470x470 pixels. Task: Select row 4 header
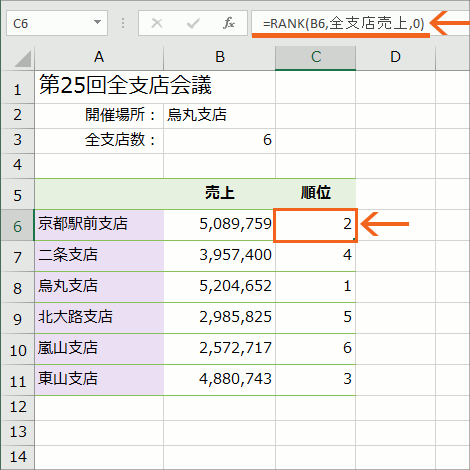[x=17, y=166]
